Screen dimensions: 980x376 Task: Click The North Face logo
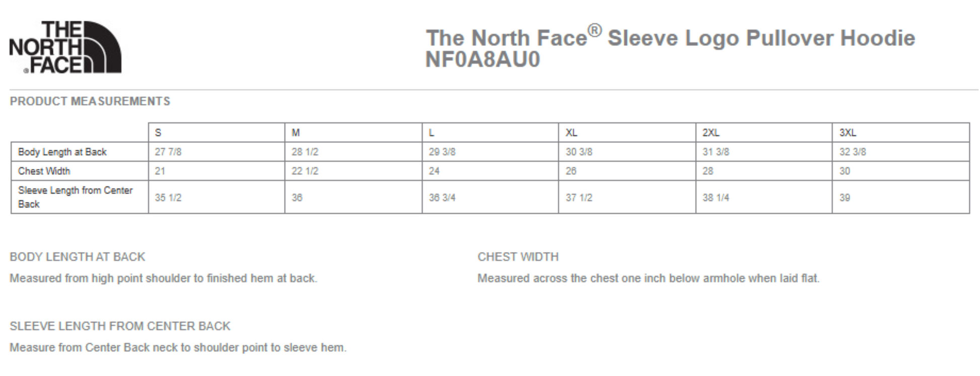point(65,47)
